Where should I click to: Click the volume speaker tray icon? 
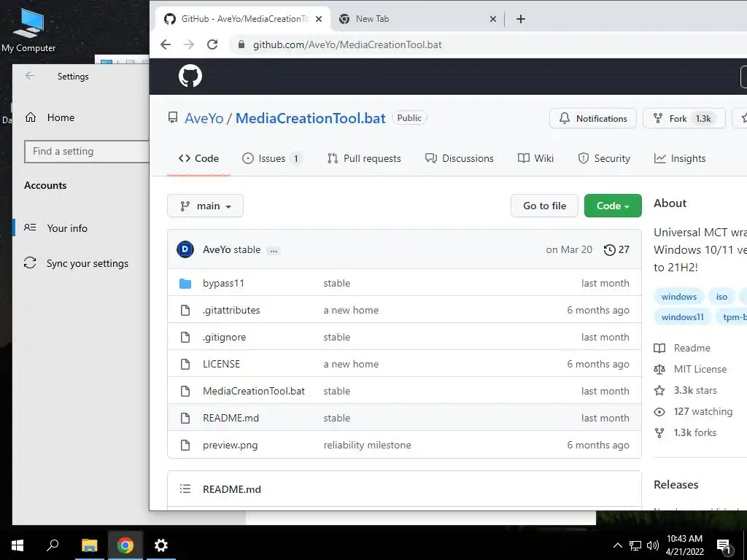coord(653,545)
